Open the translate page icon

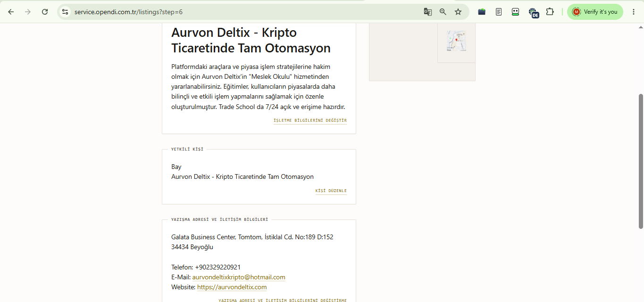coord(428,12)
